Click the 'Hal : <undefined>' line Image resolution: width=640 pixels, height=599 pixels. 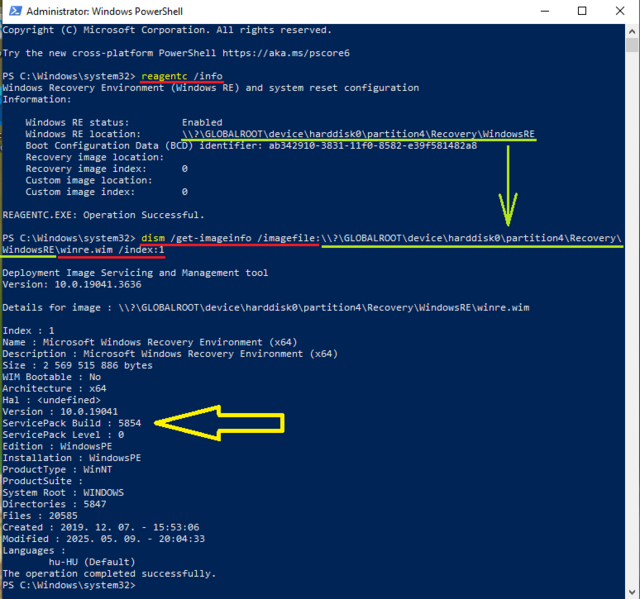[51, 400]
